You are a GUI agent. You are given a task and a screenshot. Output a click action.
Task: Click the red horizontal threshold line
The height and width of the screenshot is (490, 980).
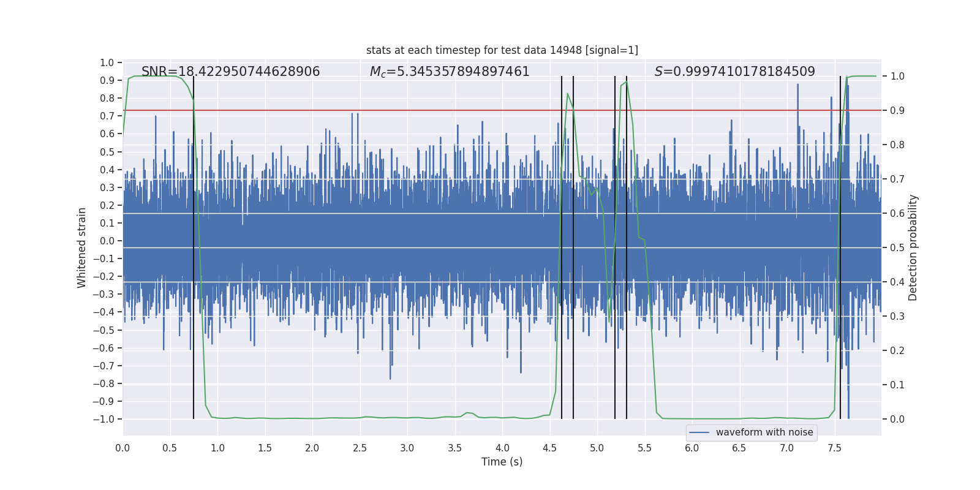tap(502, 111)
